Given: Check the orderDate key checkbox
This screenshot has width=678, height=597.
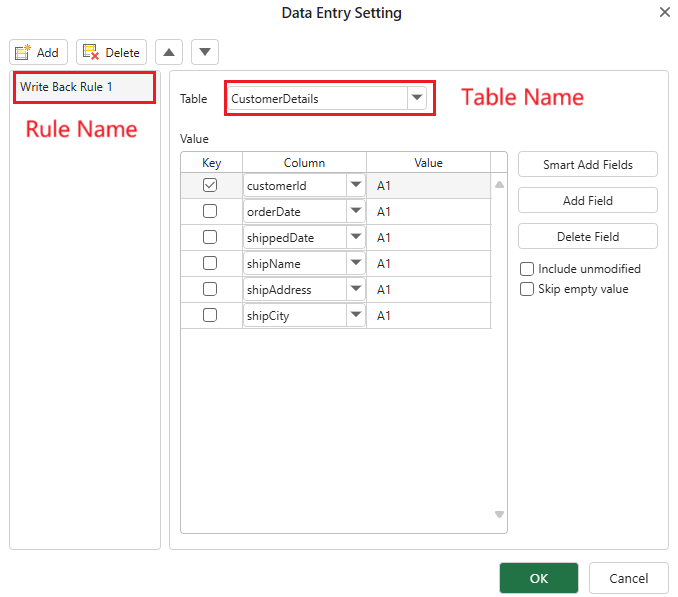Looking at the screenshot, I should (x=210, y=211).
